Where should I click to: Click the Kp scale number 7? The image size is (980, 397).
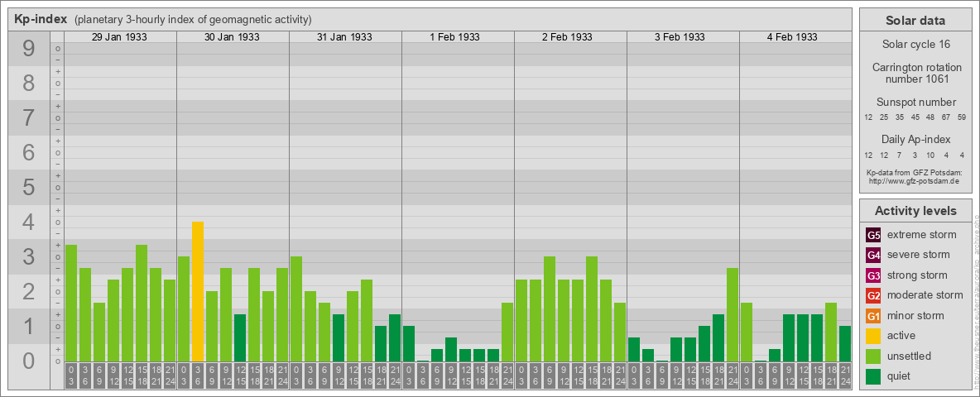(x=28, y=118)
